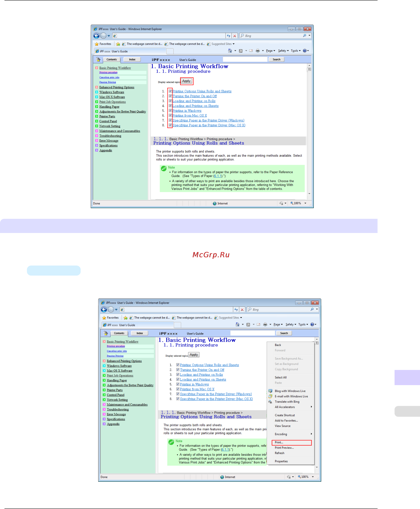Click the Print icon in the top window command bar
The image size is (420, 509).
[x=258, y=51]
